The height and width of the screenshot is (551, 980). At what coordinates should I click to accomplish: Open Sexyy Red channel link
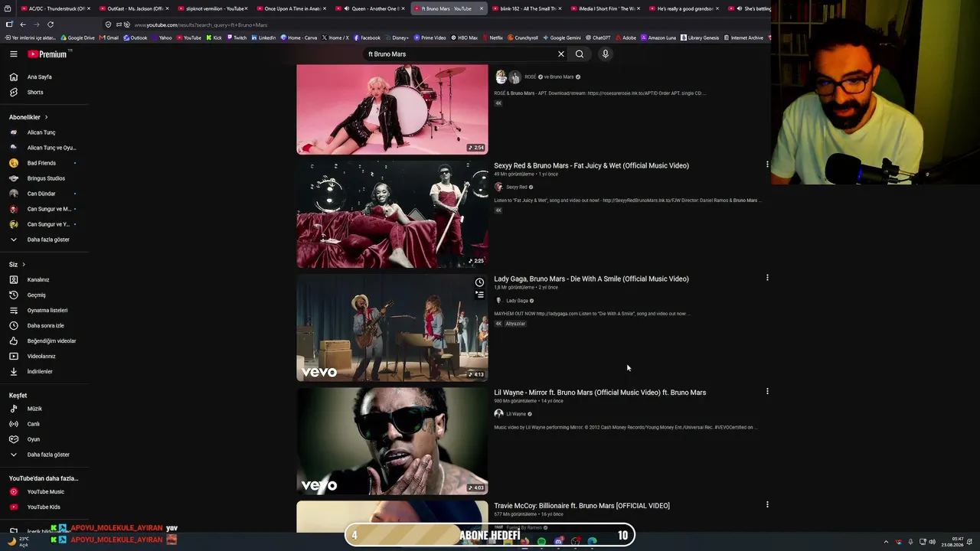(x=516, y=187)
